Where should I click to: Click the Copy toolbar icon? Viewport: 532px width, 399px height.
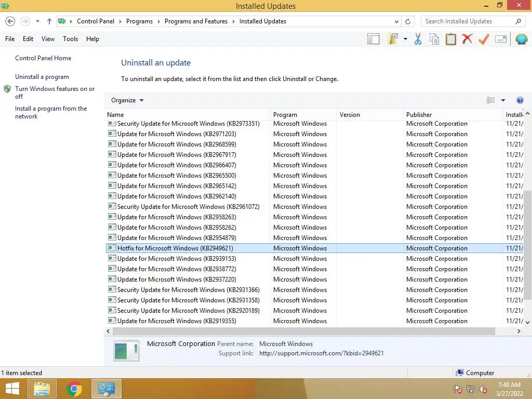point(434,39)
